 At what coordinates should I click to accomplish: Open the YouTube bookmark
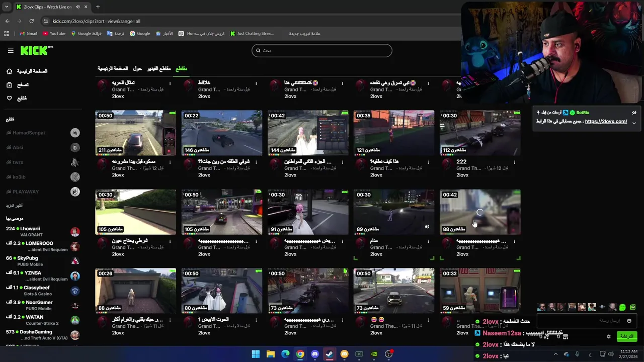click(54, 34)
